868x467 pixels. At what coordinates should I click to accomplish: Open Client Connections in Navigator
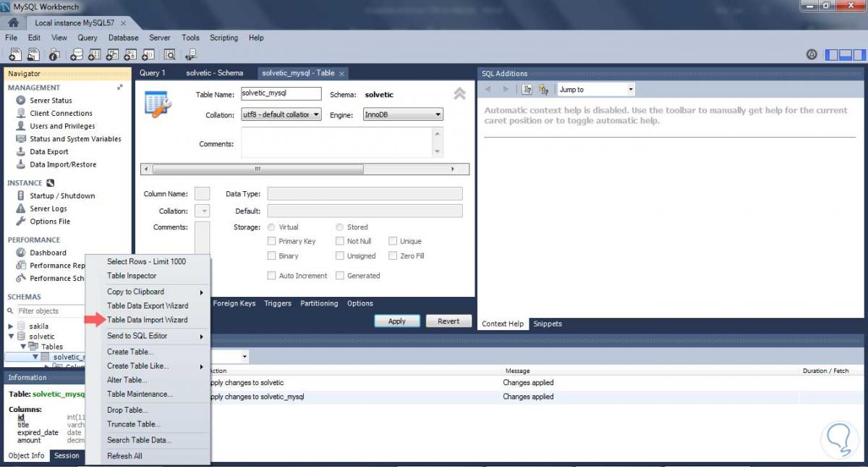coord(61,114)
